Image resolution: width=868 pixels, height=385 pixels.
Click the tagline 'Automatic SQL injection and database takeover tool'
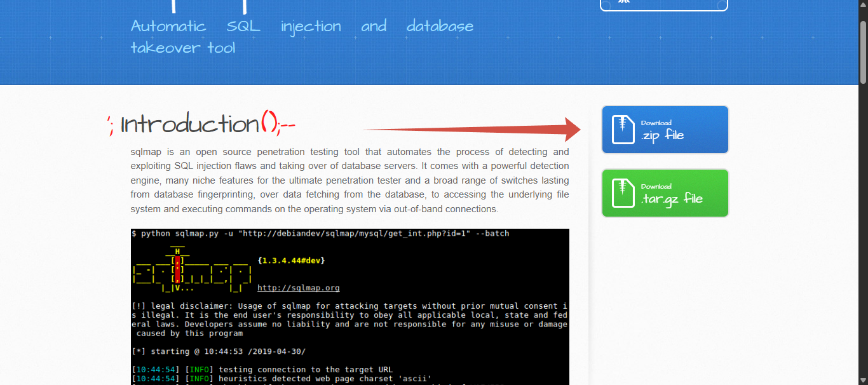pyautogui.click(x=302, y=37)
